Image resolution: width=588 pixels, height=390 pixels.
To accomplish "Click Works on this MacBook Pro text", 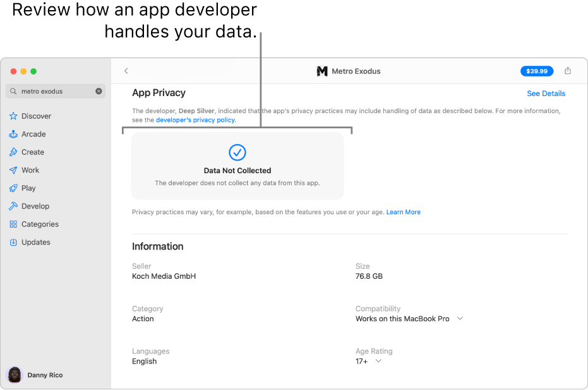I will coord(402,319).
